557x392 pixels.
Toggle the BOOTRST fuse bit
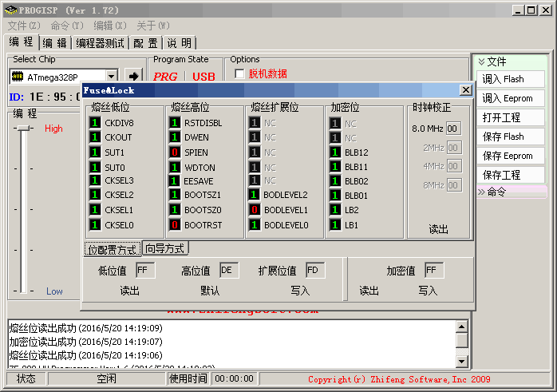pyautogui.click(x=175, y=225)
